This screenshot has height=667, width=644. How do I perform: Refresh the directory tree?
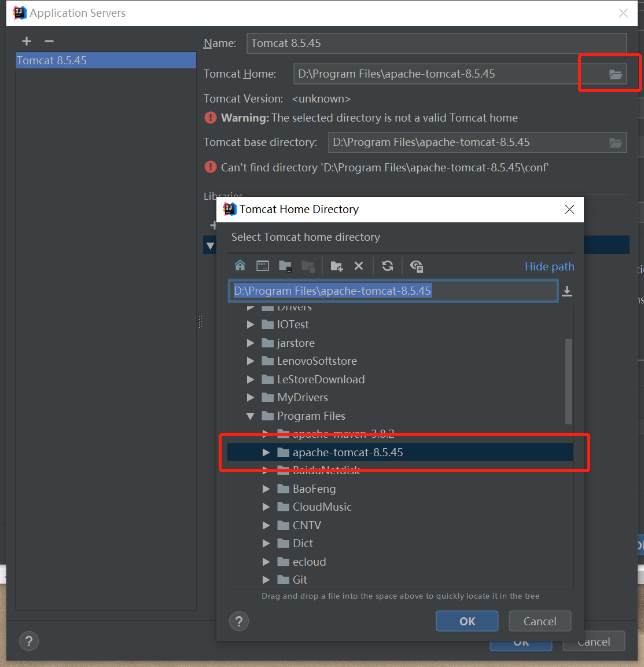388,266
